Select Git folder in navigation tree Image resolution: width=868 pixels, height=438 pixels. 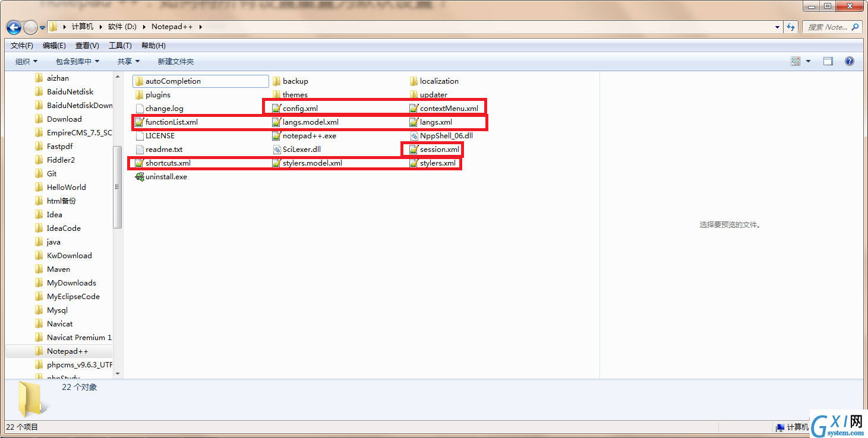tap(52, 173)
